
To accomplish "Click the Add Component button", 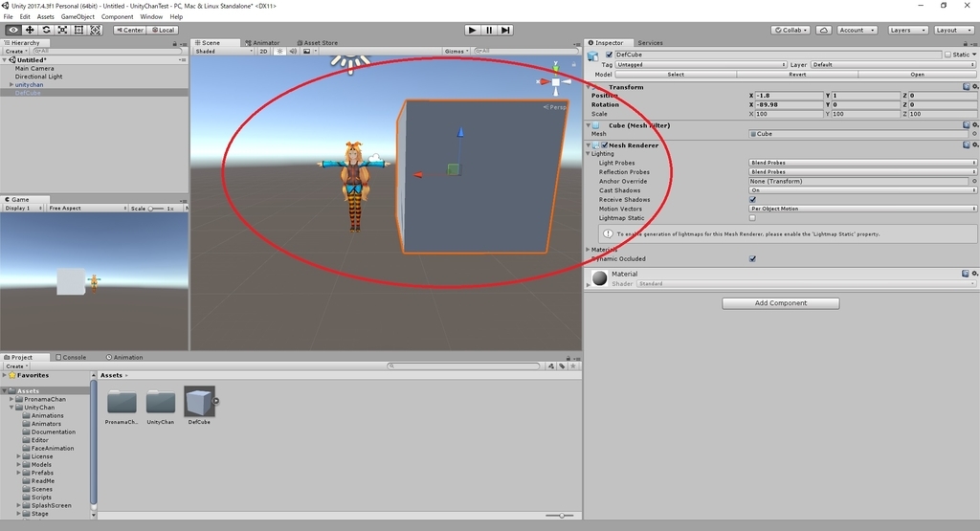I will (x=781, y=303).
